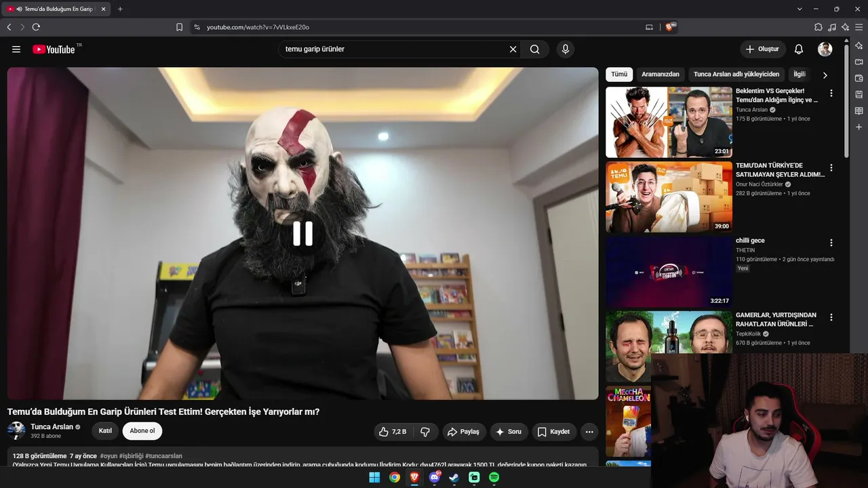Viewport: 868px width, 488px height.
Task: Select Tunca Arslan adlı yükleyiciden chip
Action: [x=736, y=75]
